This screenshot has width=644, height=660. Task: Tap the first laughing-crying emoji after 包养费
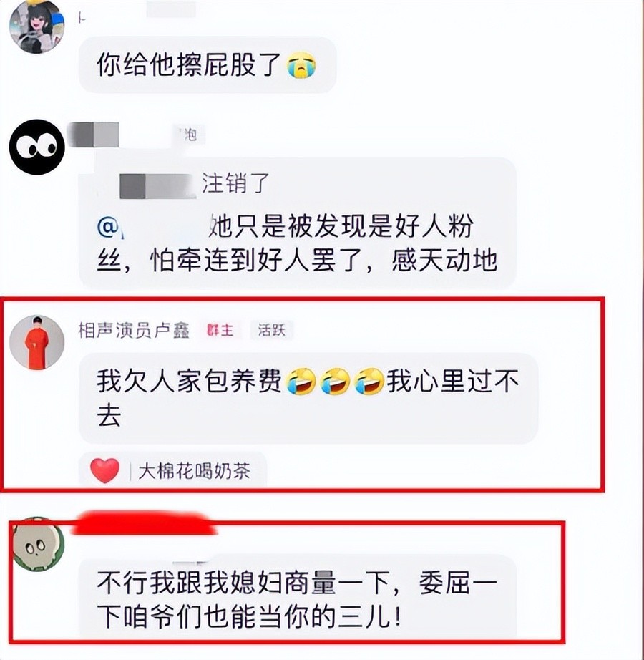301,381
